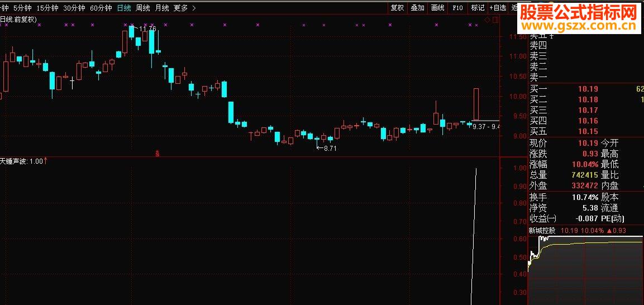Image resolution: width=644 pixels, height=305 pixels.
Task: Click the latest limit-up red candlestick
Action: (476, 104)
